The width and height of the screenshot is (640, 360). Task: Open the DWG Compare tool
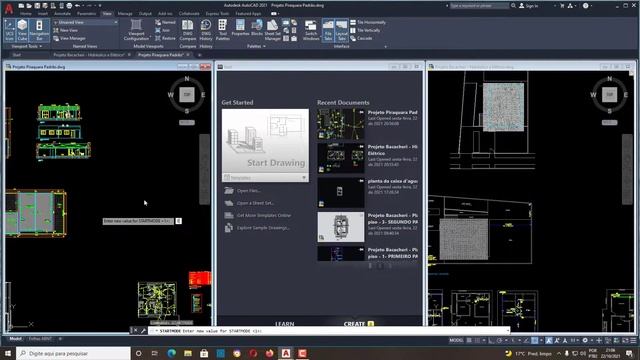tap(187, 30)
